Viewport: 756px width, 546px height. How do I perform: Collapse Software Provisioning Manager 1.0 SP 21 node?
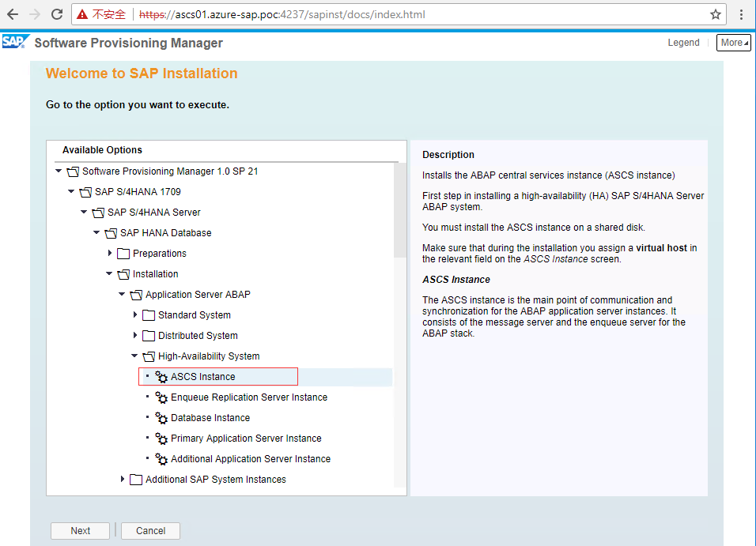pos(59,171)
